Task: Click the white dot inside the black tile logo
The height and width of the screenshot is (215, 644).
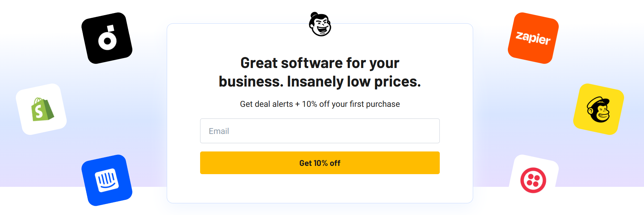Action: click(x=108, y=41)
